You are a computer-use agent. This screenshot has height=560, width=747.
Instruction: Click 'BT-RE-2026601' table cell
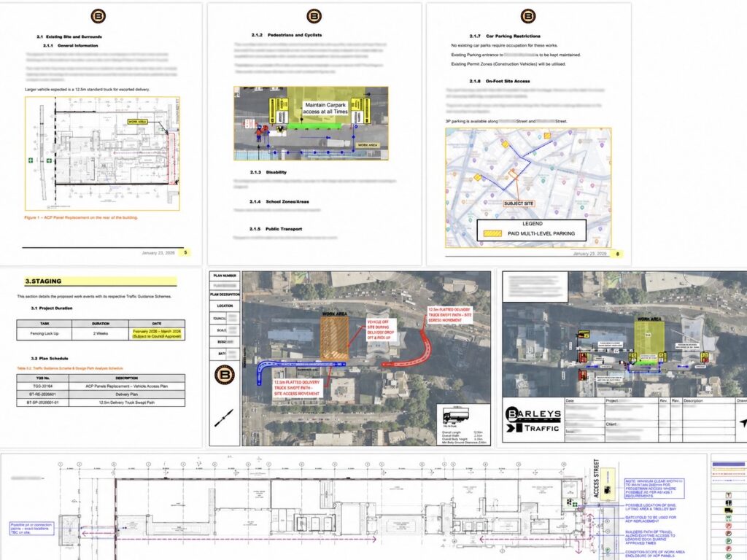point(43,394)
